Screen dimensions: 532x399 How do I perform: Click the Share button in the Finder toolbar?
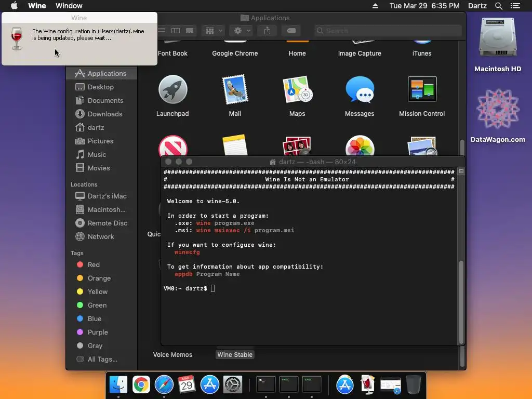[x=268, y=31]
